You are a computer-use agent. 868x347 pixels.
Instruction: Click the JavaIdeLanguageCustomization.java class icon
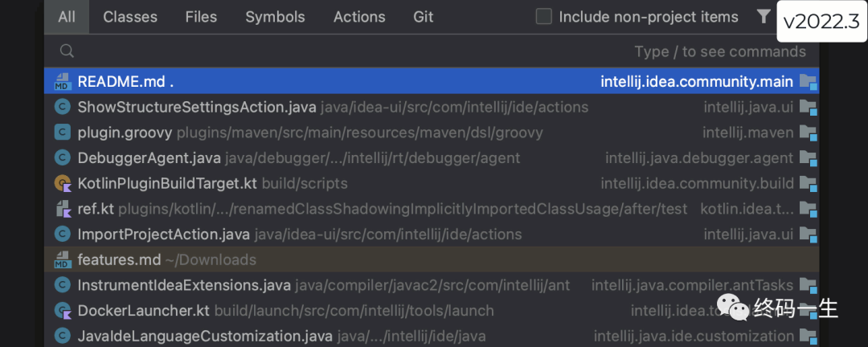tap(63, 336)
